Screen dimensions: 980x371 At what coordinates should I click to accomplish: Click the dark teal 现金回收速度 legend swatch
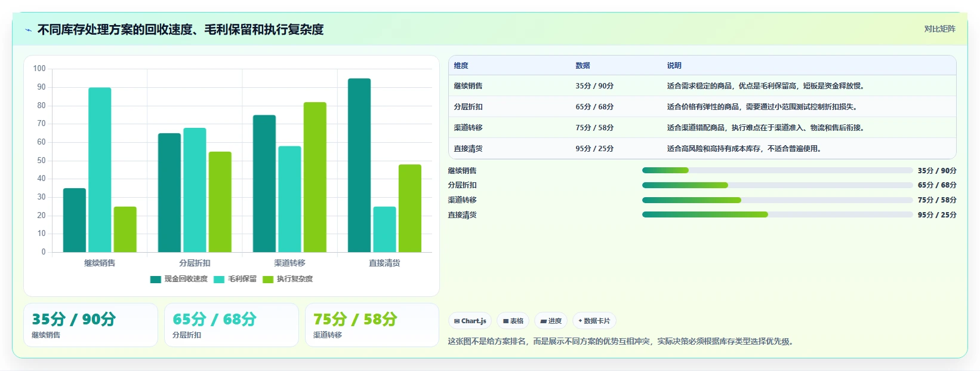(x=156, y=279)
